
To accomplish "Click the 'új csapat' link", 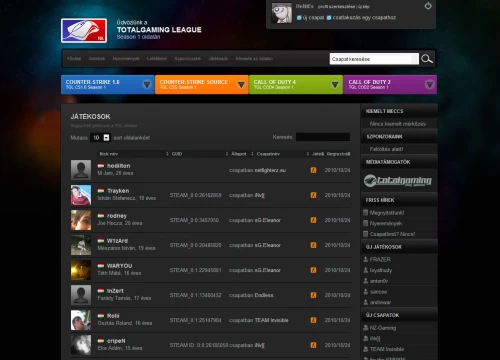I will (313, 18).
